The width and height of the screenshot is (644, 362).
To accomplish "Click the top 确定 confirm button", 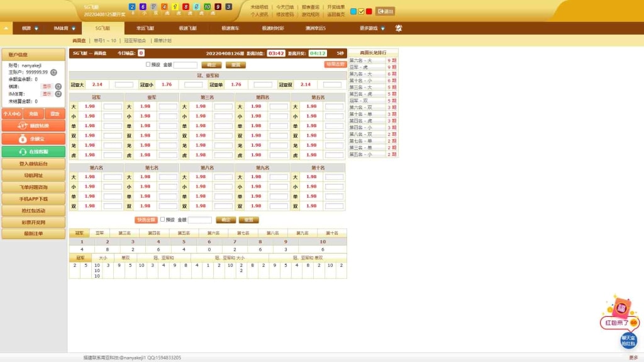I will coord(211,65).
